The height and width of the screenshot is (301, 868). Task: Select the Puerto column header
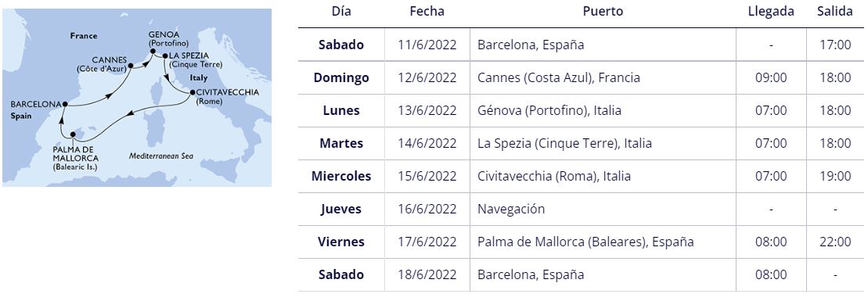pos(603,11)
